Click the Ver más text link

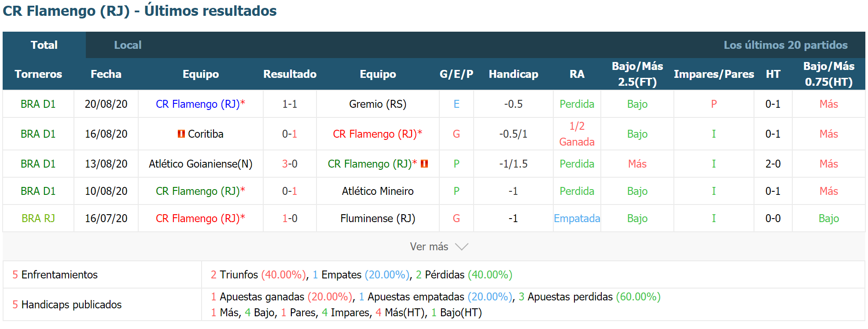pyautogui.click(x=429, y=247)
